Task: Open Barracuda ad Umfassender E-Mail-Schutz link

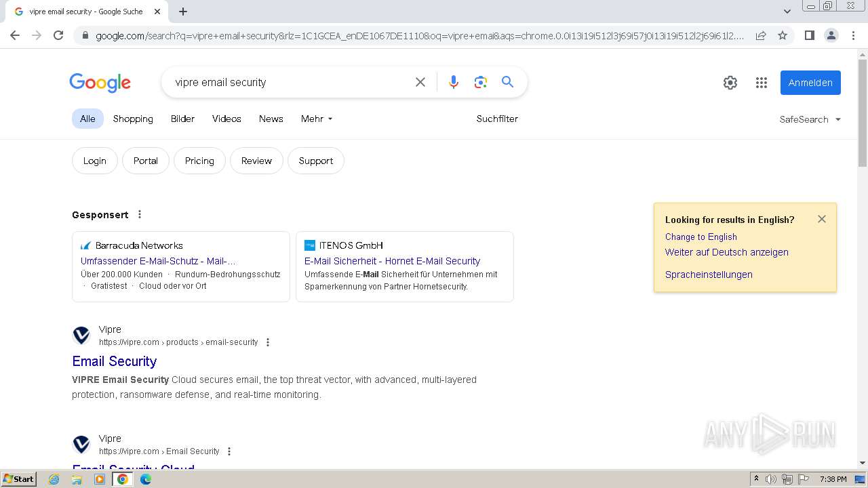Action: 158,261
